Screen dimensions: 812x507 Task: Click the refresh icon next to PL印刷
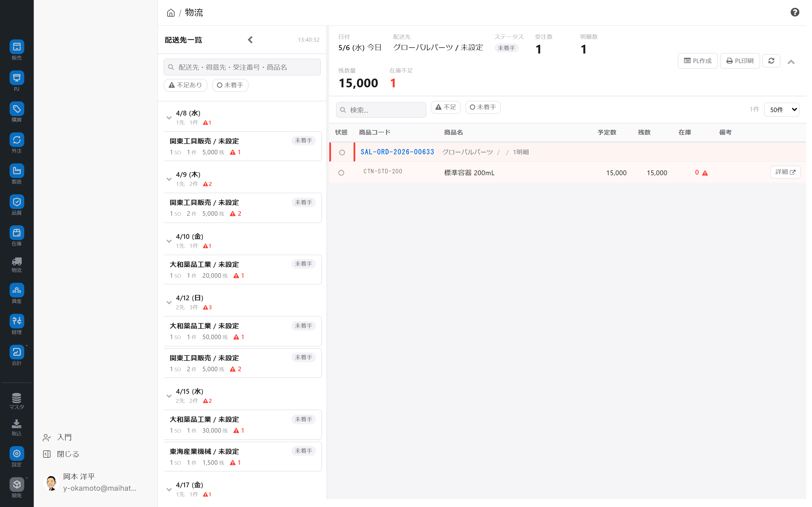tap(771, 61)
